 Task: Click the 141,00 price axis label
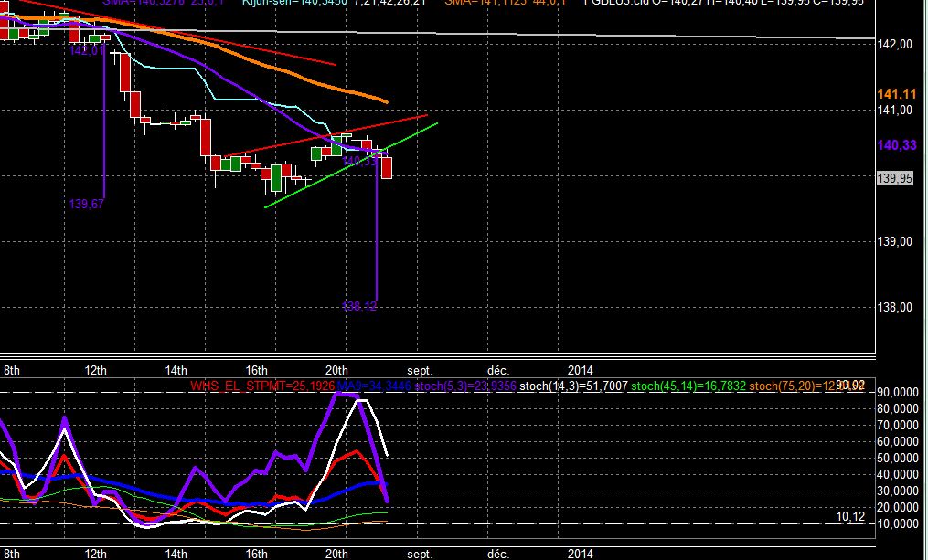pos(894,110)
